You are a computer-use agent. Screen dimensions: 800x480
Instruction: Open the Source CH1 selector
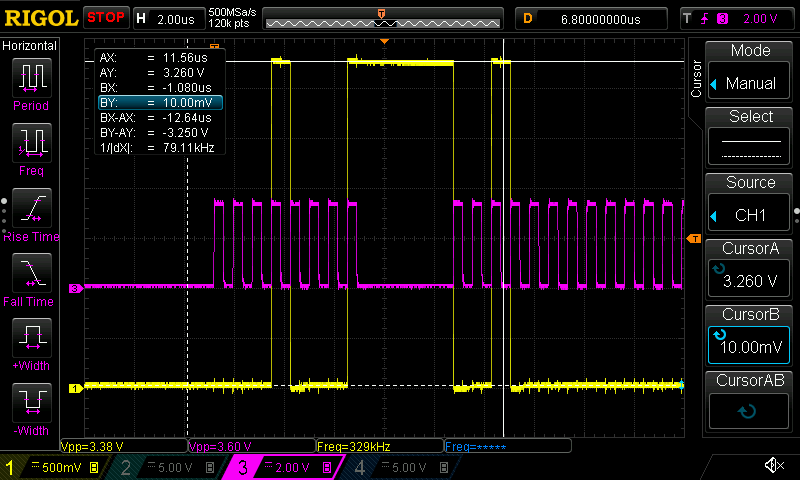(748, 203)
